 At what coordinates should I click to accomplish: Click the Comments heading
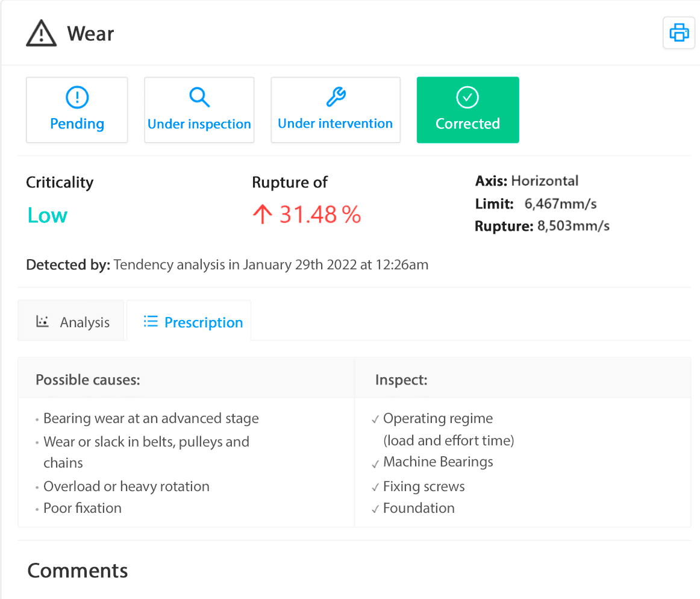point(78,571)
